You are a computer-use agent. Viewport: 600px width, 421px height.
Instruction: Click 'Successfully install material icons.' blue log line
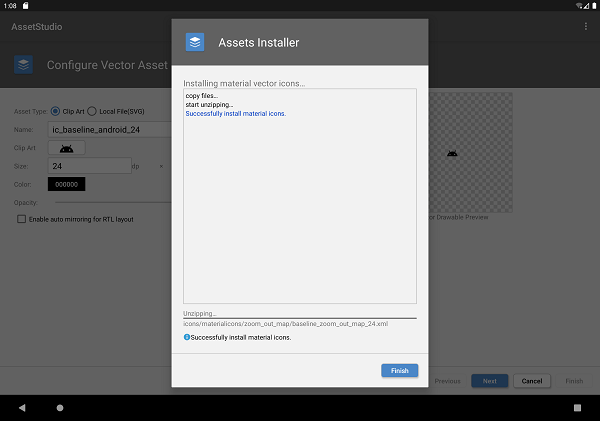tap(236, 114)
